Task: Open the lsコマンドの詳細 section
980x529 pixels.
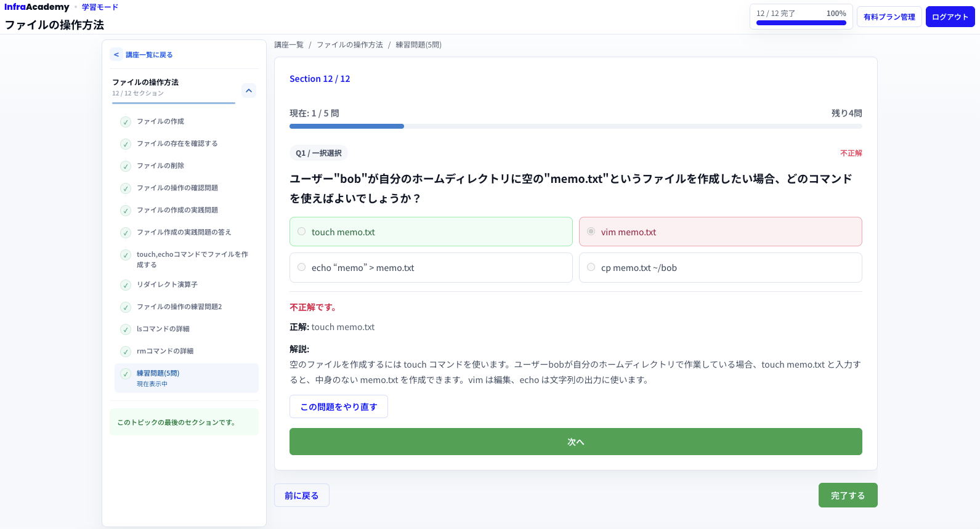Action: point(186,329)
